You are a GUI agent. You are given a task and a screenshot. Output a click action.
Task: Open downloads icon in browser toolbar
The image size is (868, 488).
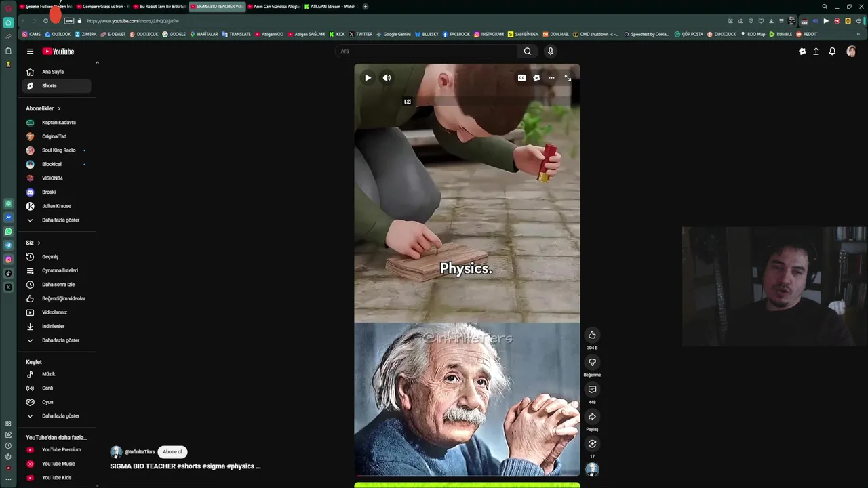click(771, 21)
